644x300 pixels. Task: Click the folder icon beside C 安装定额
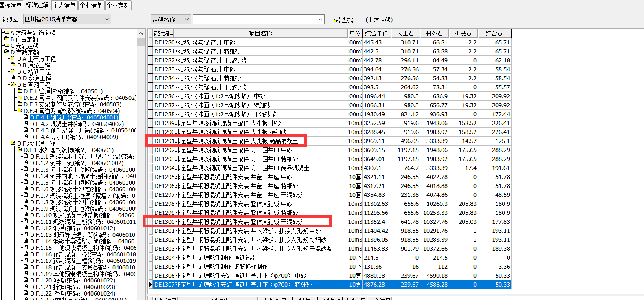[7, 45]
